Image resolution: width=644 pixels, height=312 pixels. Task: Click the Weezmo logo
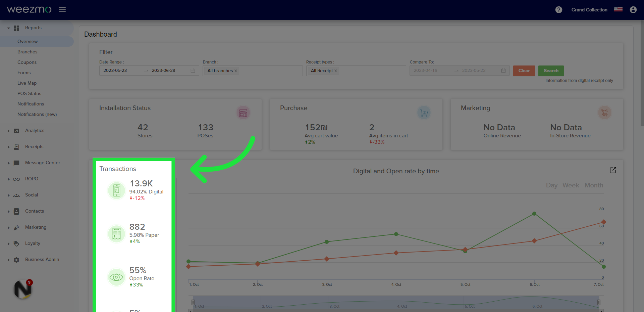(29, 9)
